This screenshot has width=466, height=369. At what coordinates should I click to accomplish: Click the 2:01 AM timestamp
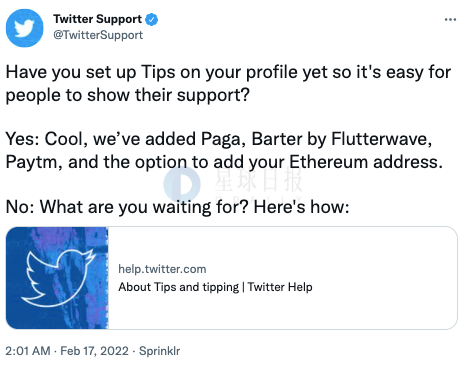(x=28, y=351)
